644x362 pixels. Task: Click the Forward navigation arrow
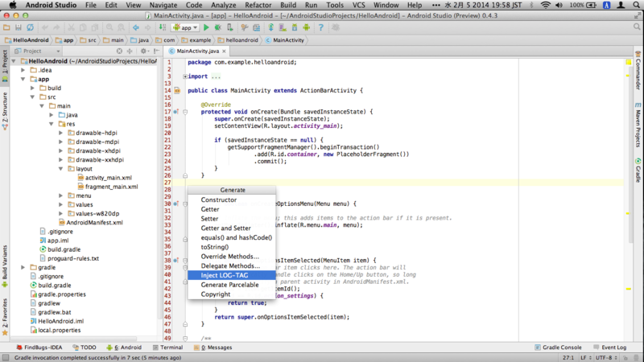[x=147, y=27]
